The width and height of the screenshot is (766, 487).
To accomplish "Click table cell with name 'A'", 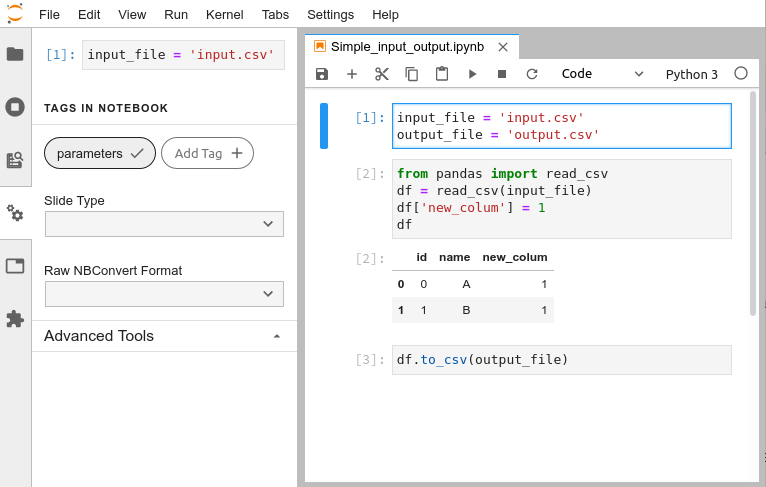I will click(x=466, y=284).
